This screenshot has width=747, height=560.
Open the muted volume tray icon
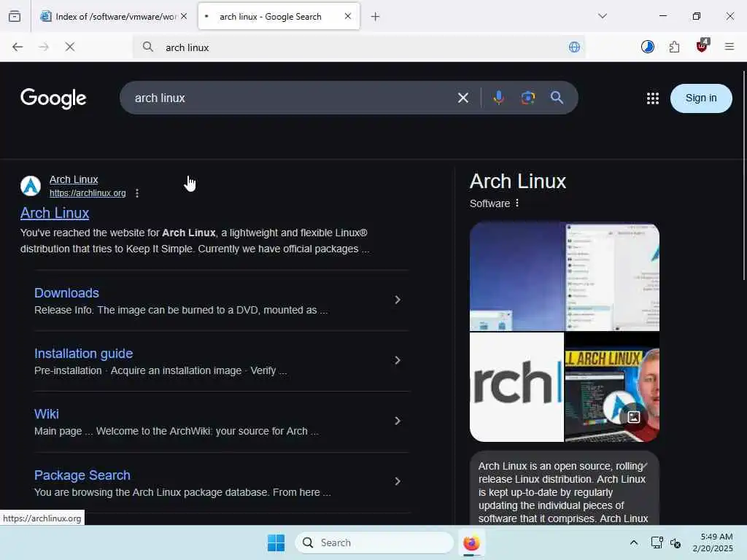tap(676, 542)
